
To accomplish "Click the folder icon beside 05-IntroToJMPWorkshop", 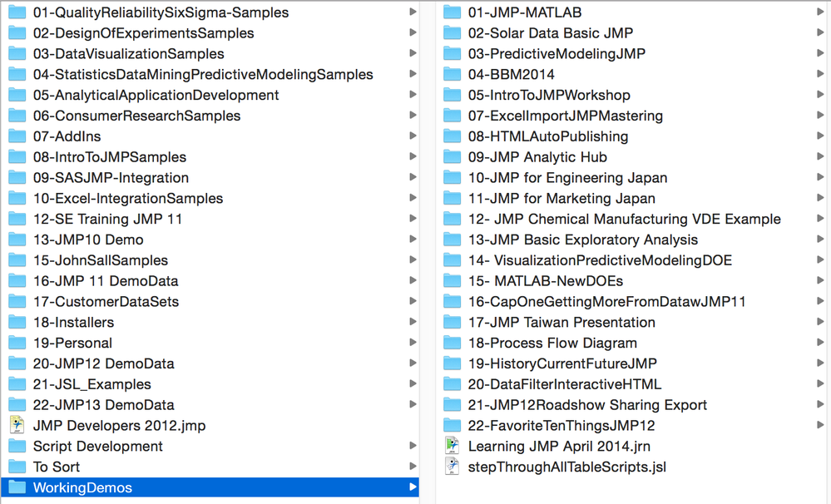I will [452, 95].
